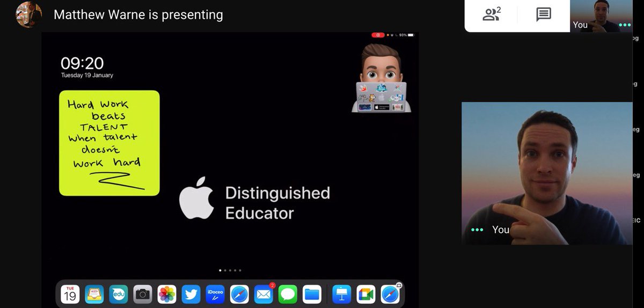Open the iDoceo app in the dock

pos(215,294)
